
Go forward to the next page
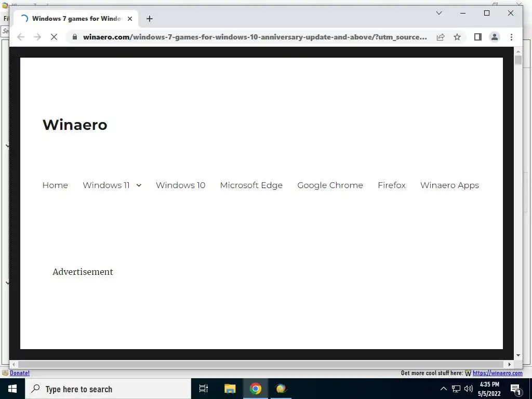point(37,37)
